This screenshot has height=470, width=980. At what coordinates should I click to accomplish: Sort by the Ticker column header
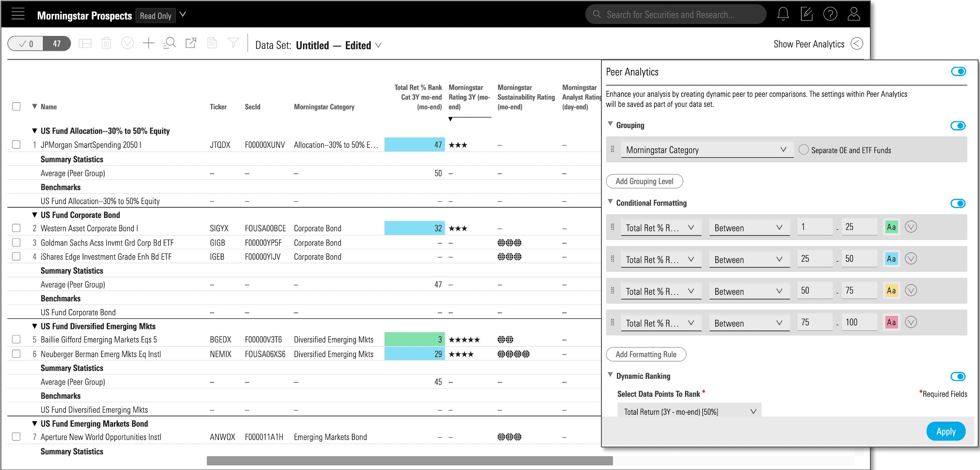[218, 107]
